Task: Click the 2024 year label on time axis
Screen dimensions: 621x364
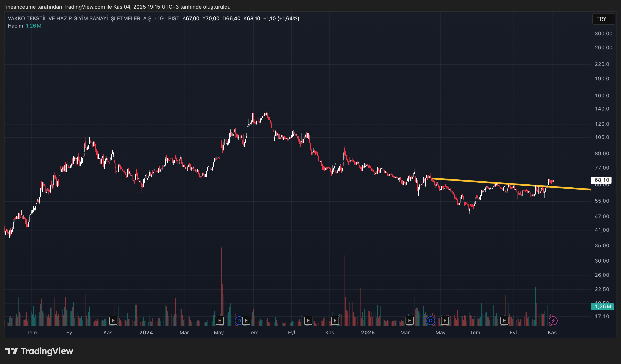Action: (x=146, y=333)
